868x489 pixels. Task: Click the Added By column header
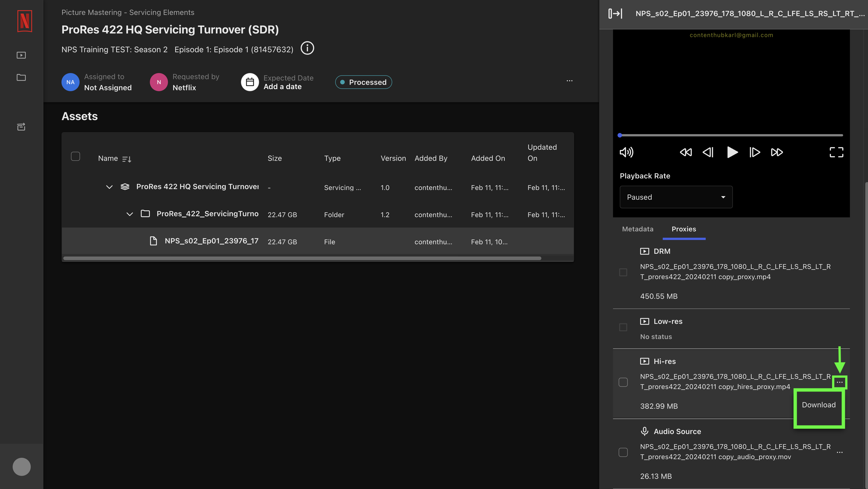click(431, 159)
